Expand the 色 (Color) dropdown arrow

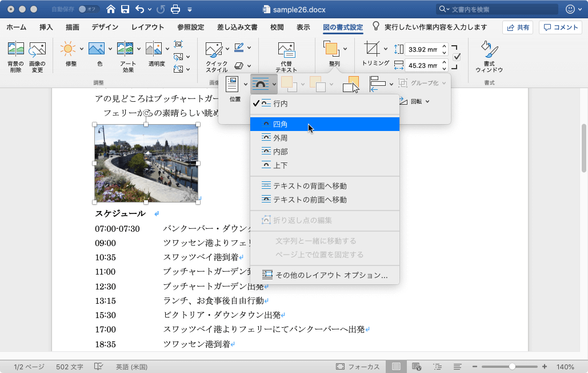point(109,49)
